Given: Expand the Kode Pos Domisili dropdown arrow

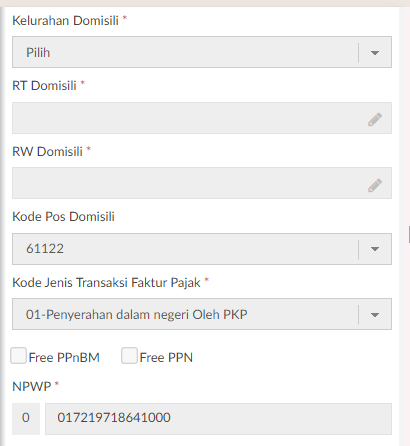Looking at the screenshot, I should pos(375,249).
